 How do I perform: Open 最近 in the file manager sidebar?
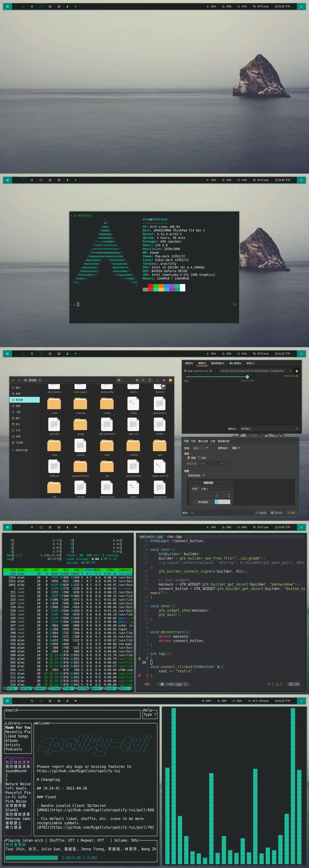tap(24, 388)
